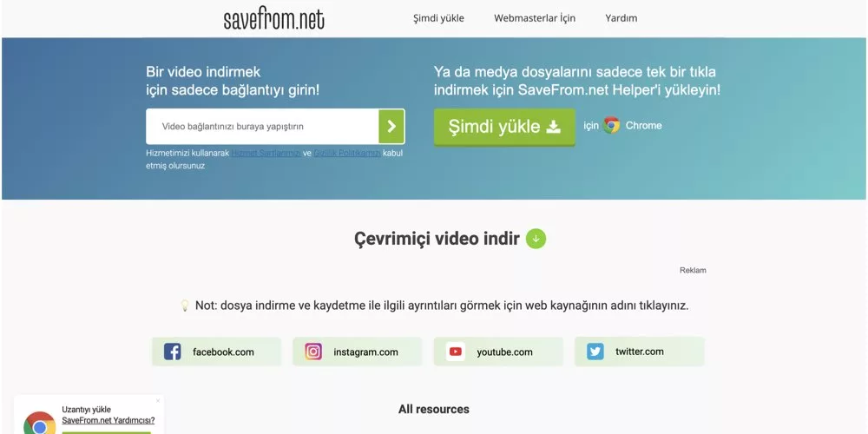Open the Hizmet Şartlarımızı link

pyautogui.click(x=266, y=154)
